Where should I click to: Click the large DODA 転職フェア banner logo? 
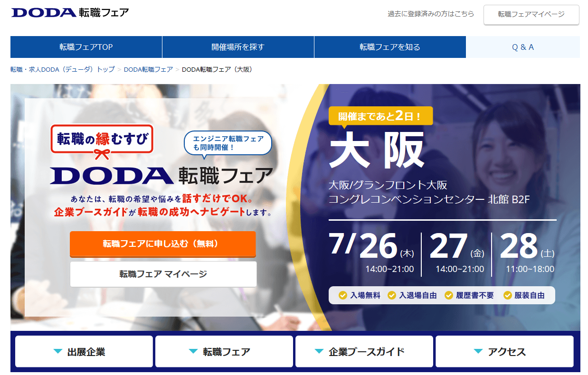pos(161,175)
